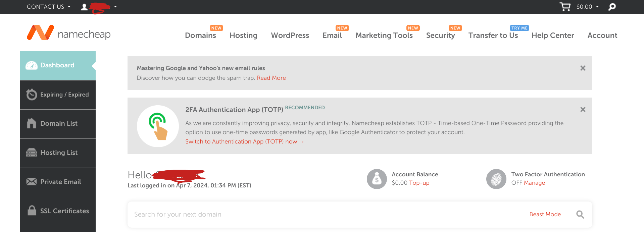Click the NEW badge above Domains
This screenshot has width=644, height=232.
[x=216, y=28]
